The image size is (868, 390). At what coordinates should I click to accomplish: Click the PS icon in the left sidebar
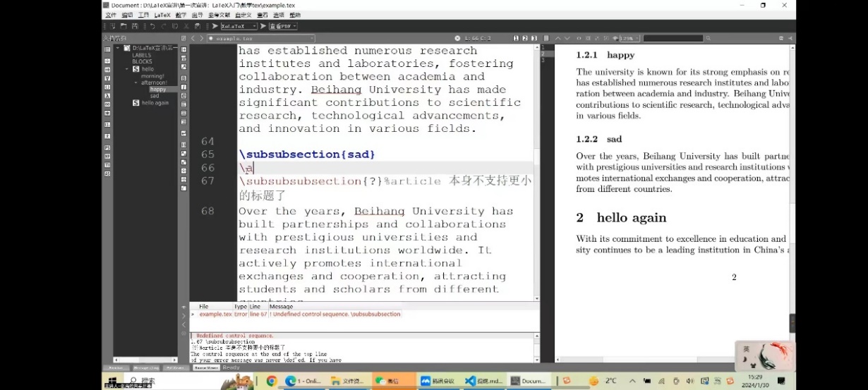click(107, 147)
